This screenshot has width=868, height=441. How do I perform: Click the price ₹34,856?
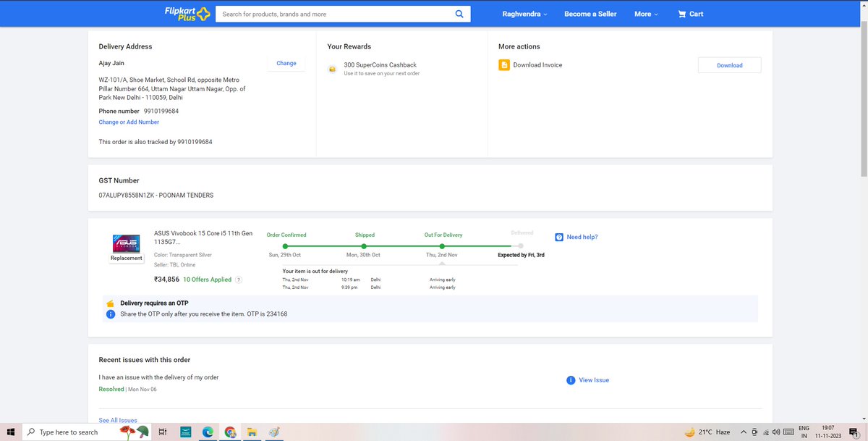[x=166, y=280]
